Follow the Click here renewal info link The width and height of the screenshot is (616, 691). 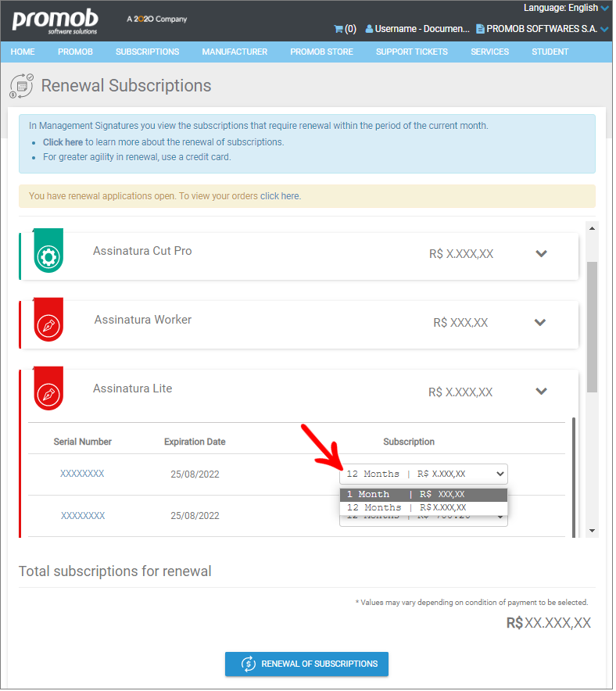[x=63, y=143]
